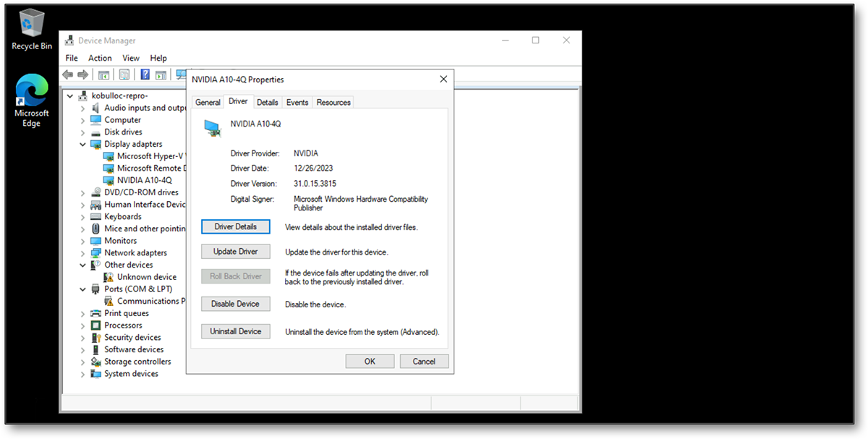Click the warning icon beside Unknown device
868x439 pixels.
(109, 277)
